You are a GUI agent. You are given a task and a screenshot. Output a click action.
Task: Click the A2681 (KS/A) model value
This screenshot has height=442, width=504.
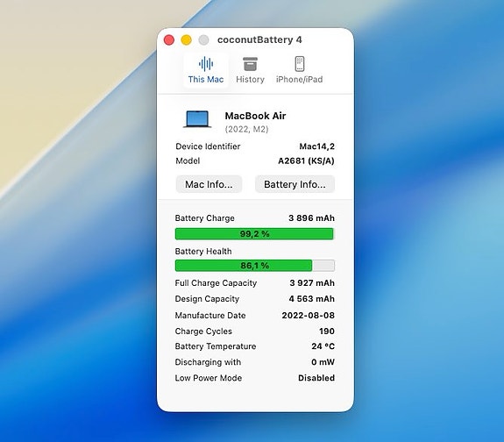[x=306, y=160]
